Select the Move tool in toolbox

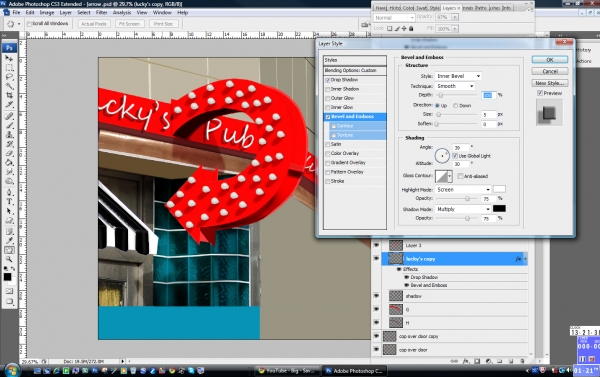point(9,58)
